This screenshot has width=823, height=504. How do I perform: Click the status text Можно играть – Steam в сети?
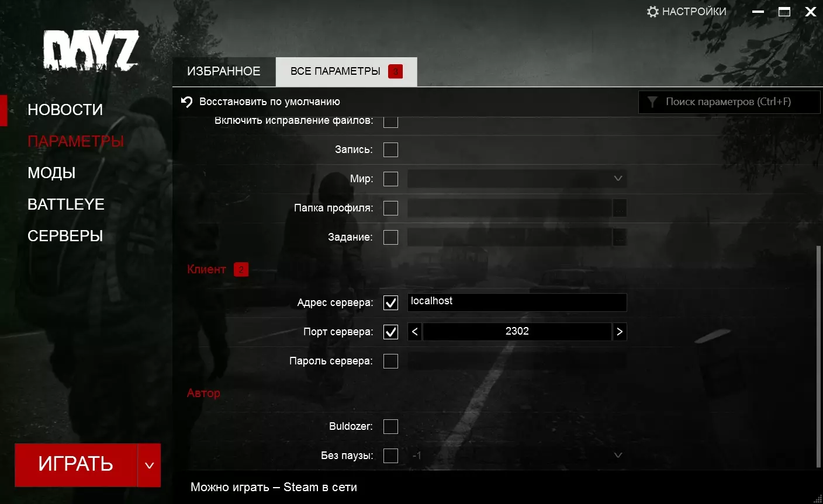(274, 488)
